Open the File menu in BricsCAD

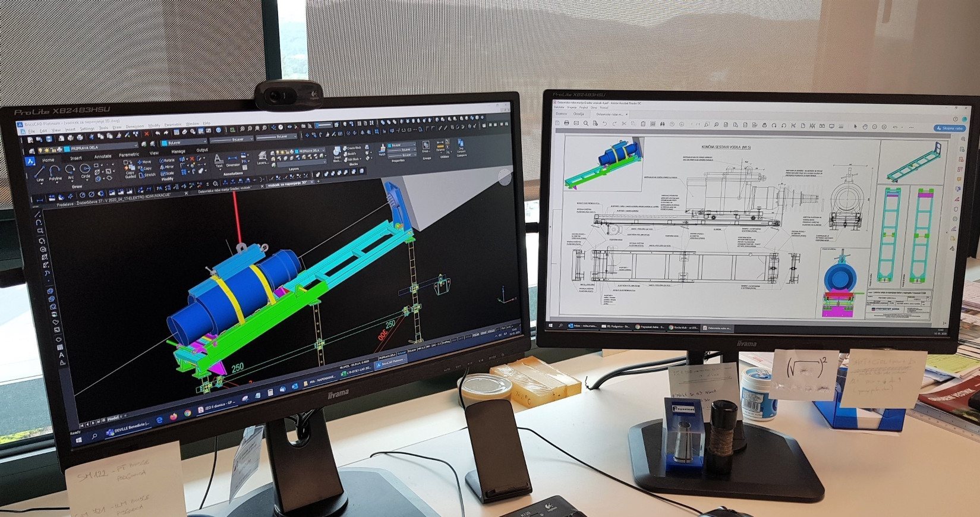31,131
